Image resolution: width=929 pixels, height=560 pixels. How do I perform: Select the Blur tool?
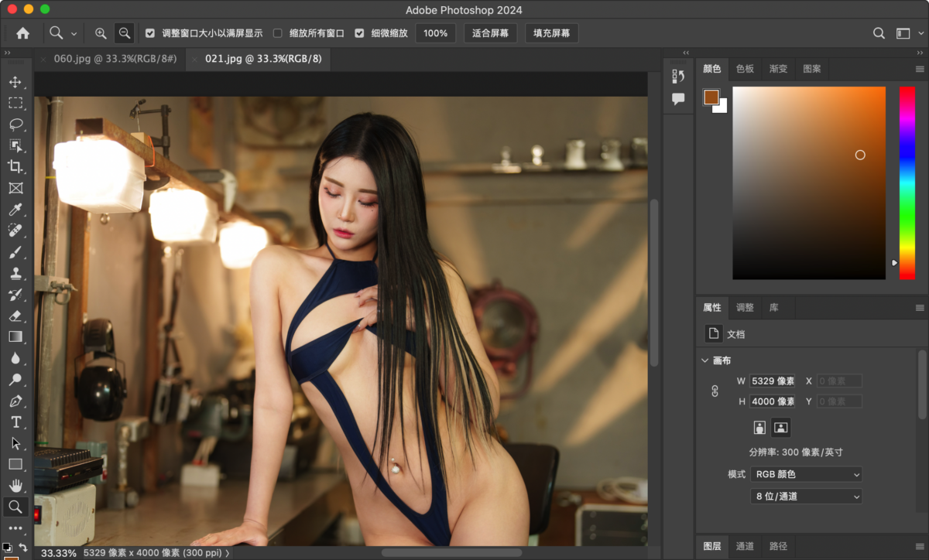(x=15, y=358)
